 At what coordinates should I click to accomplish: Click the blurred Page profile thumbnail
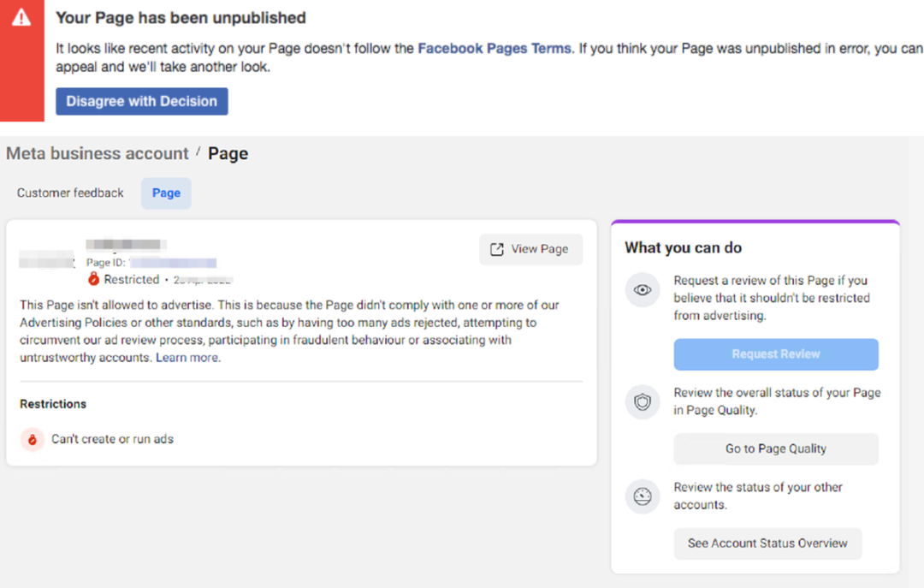coord(46,257)
